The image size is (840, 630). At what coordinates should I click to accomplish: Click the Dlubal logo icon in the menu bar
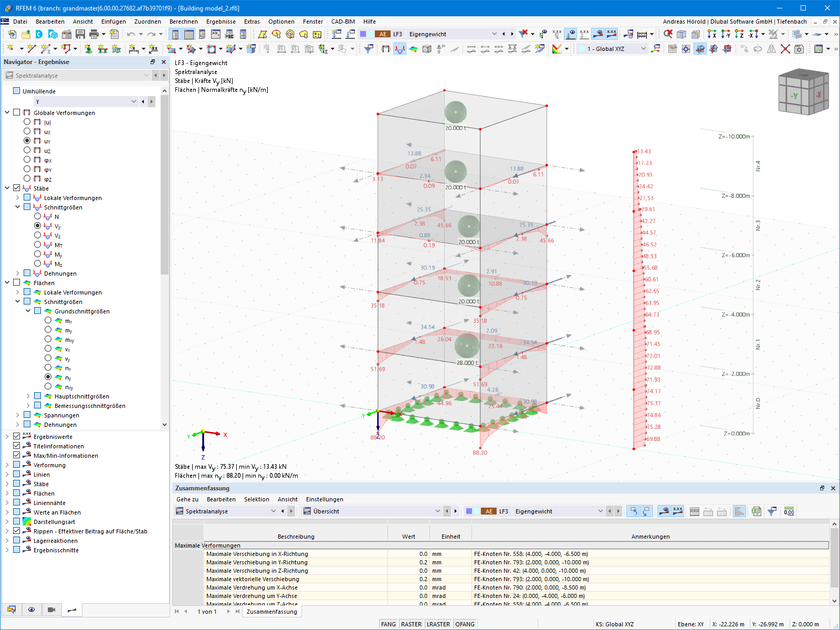[5, 22]
